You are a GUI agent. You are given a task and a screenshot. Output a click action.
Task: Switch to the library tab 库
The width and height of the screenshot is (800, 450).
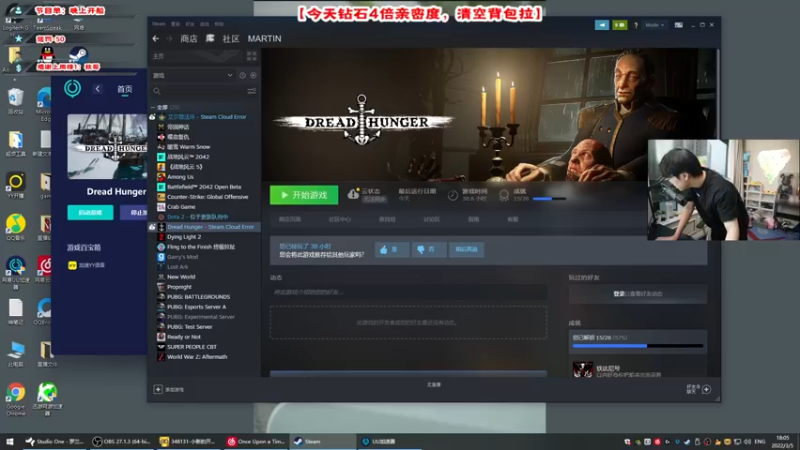pos(210,39)
